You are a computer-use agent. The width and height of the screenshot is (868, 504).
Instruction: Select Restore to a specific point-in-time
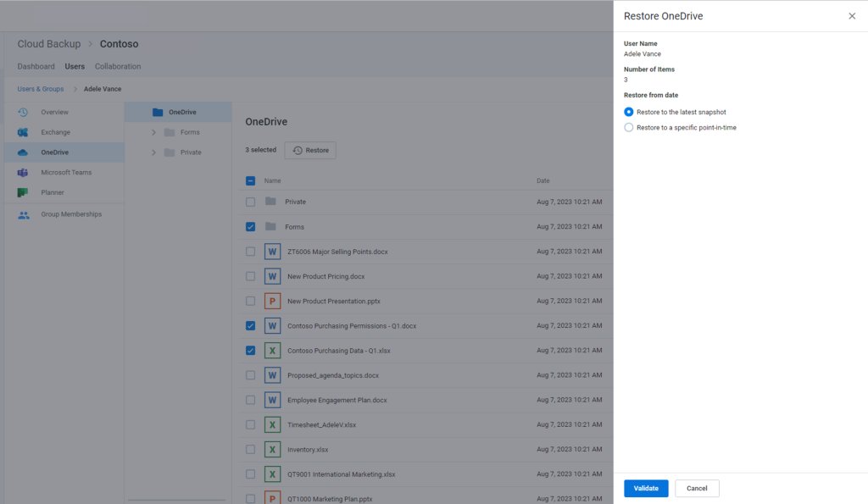point(629,127)
